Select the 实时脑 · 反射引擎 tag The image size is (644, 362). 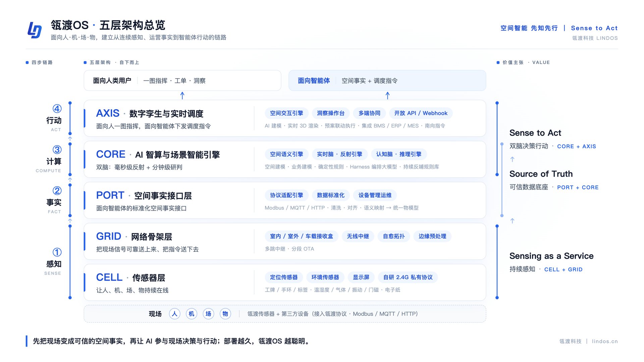point(339,154)
